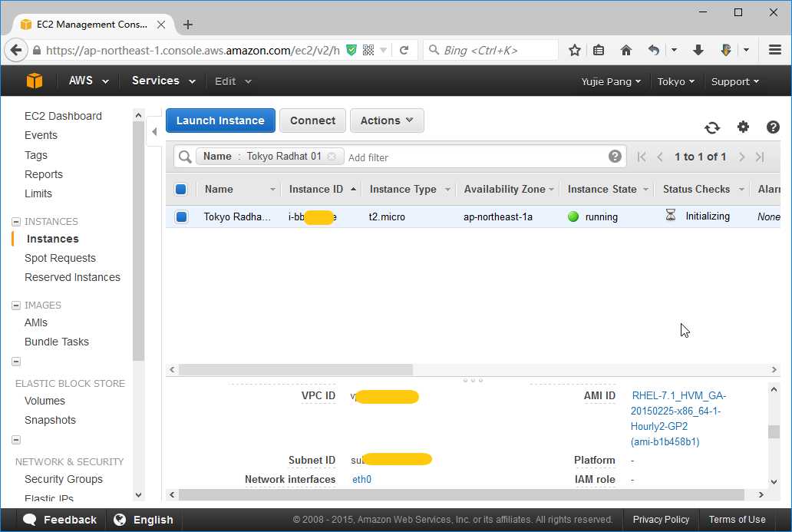Open the browser hamburger menu
This screenshot has width=792, height=532.
pyautogui.click(x=775, y=50)
